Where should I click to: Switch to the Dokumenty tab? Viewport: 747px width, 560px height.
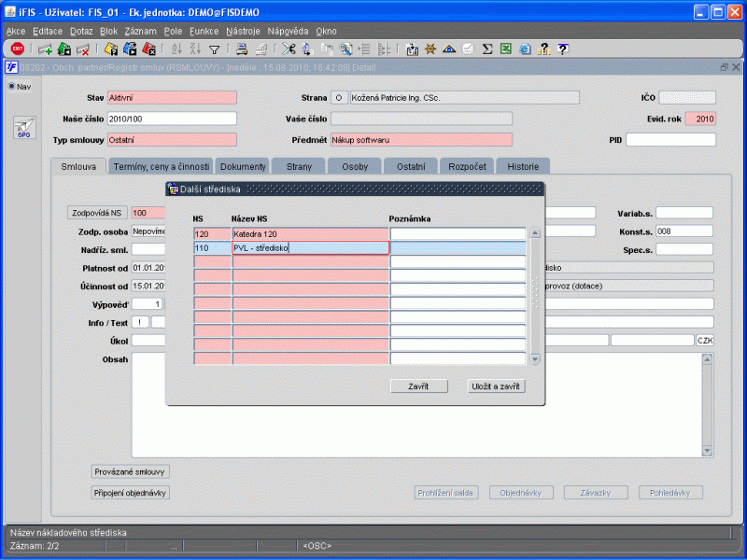(x=244, y=166)
